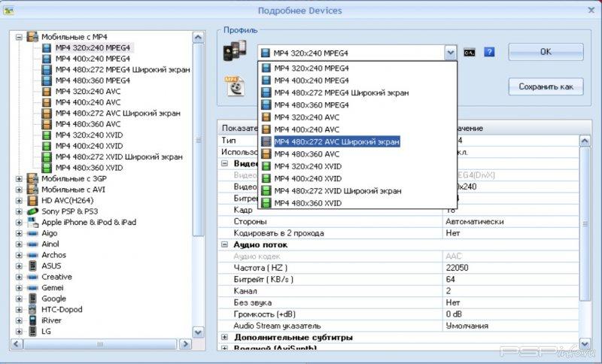Click the blue help question mark icon
This screenshot has width=602, height=364.
pyautogui.click(x=489, y=53)
